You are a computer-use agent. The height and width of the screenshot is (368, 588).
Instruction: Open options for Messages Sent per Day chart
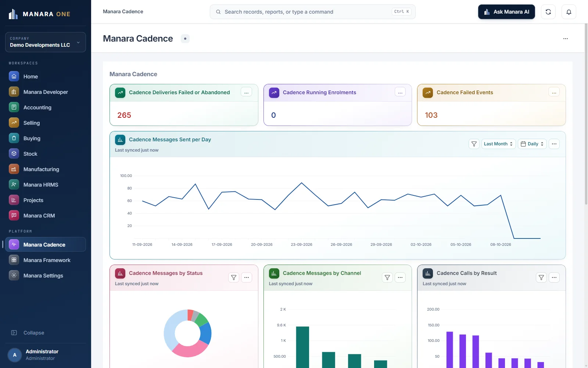pyautogui.click(x=554, y=144)
